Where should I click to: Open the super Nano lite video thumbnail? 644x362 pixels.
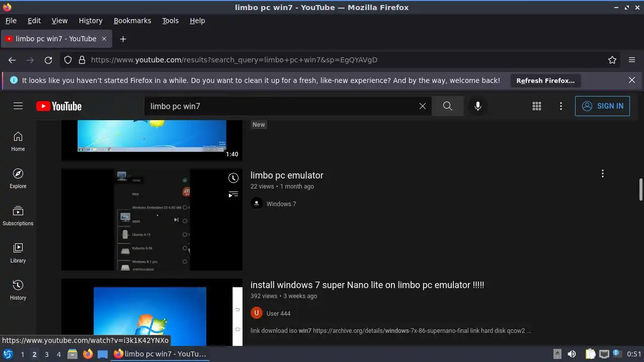pyautogui.click(x=152, y=312)
